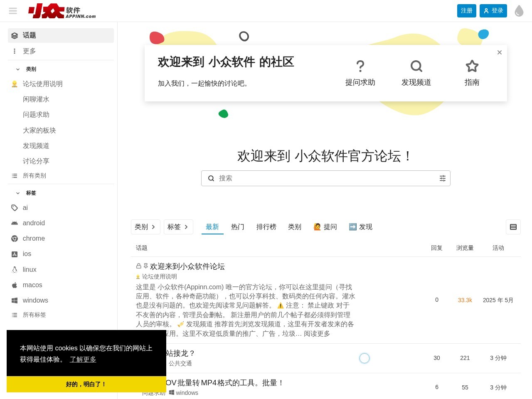This screenshot has height=399, width=532.
Task: Click the question mark 提问求助 icon
Action: tap(360, 66)
